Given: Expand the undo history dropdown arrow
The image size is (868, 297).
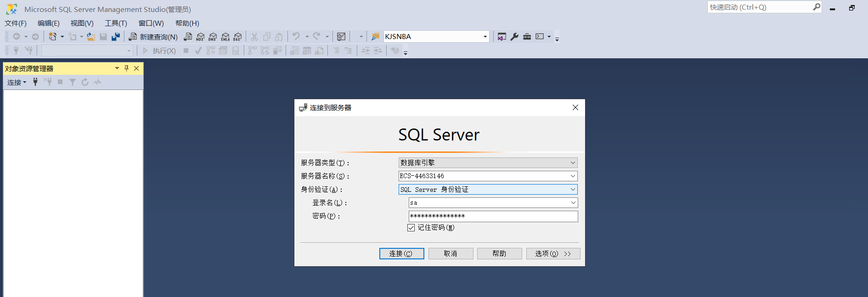Looking at the screenshot, I should click(306, 37).
